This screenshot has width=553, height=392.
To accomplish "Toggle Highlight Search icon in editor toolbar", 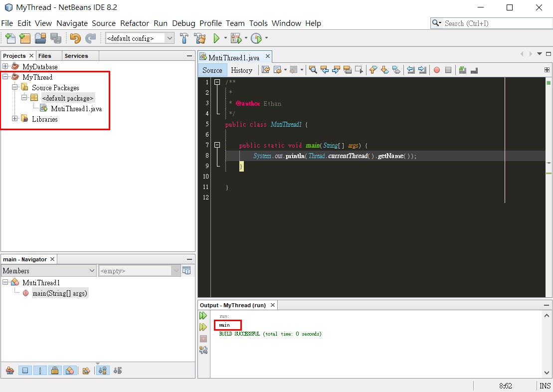I will pyautogui.click(x=348, y=70).
